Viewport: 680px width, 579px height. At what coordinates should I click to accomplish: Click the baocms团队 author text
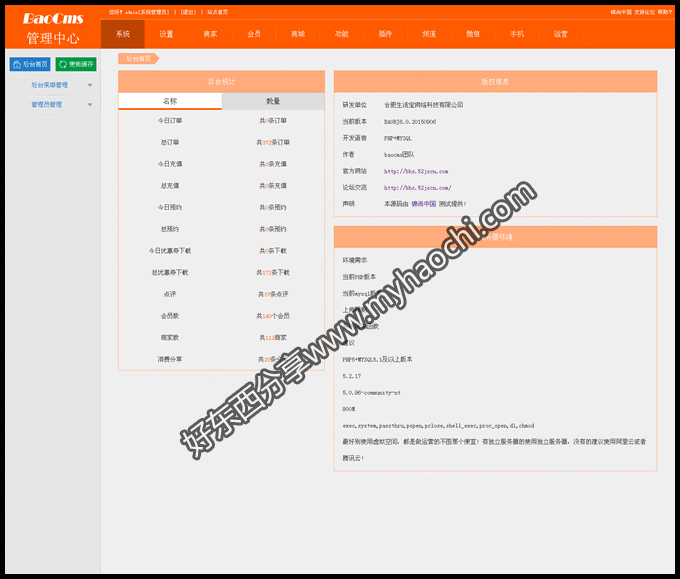tap(399, 154)
